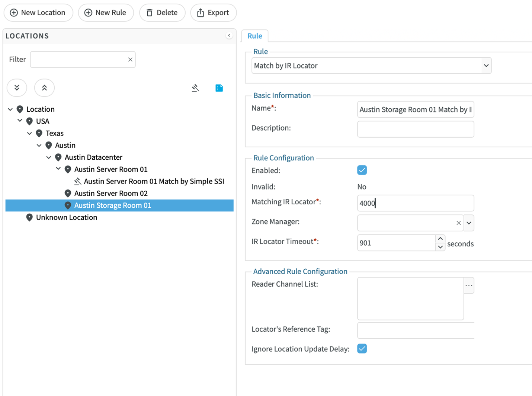Image resolution: width=532 pixels, height=396 pixels.
Task: Click the collapse all double-chevron up icon
Action: tap(44, 88)
